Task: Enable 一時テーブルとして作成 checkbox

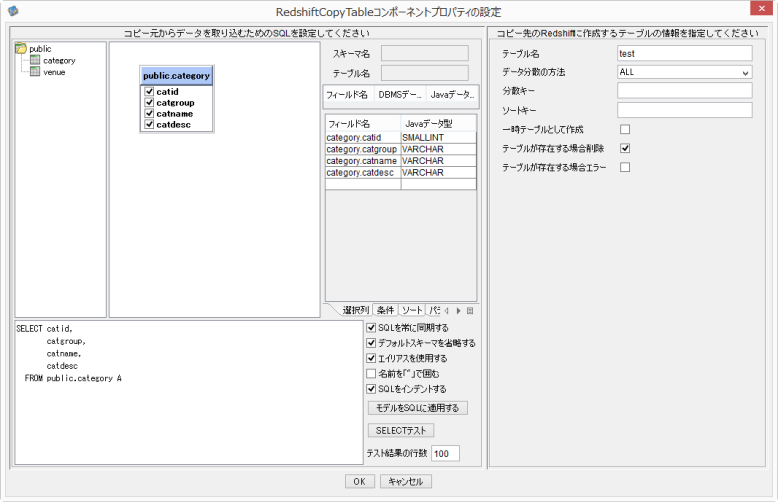Action: point(625,130)
